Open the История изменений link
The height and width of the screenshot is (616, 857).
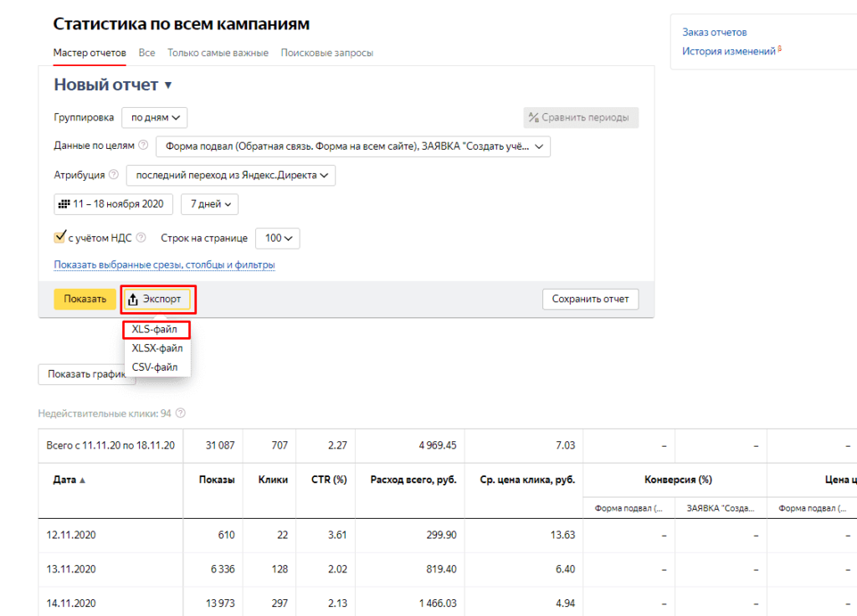729,51
